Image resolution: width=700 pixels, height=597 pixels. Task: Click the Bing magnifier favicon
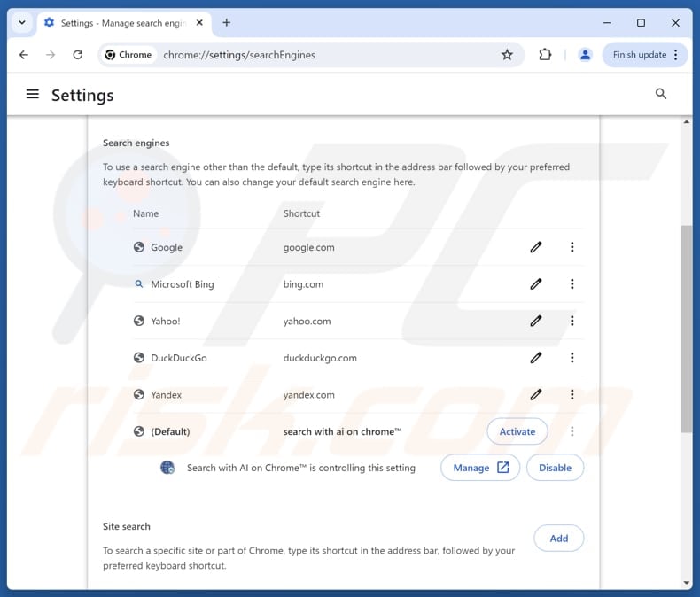pyautogui.click(x=139, y=283)
